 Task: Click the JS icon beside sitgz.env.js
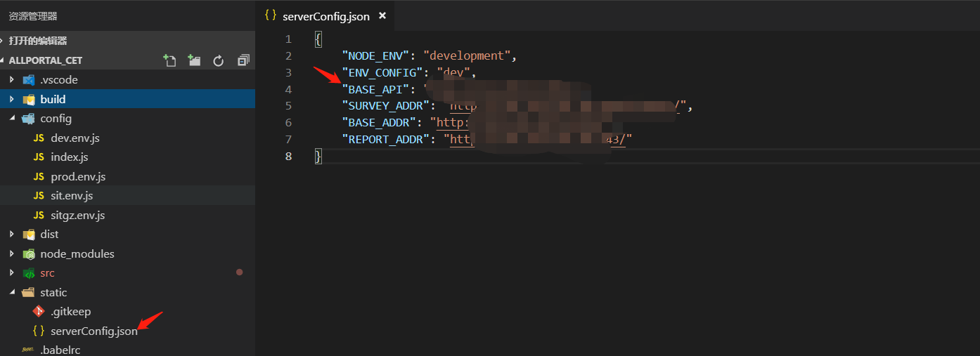pos(39,215)
